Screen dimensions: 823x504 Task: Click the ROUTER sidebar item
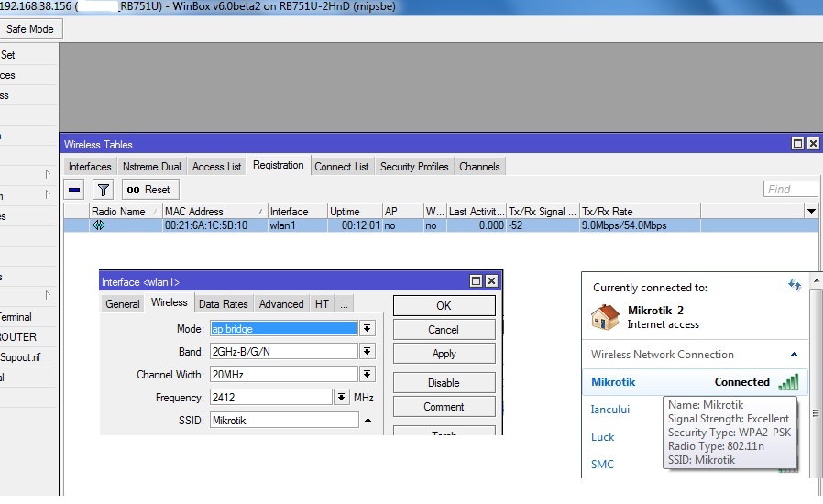18,337
